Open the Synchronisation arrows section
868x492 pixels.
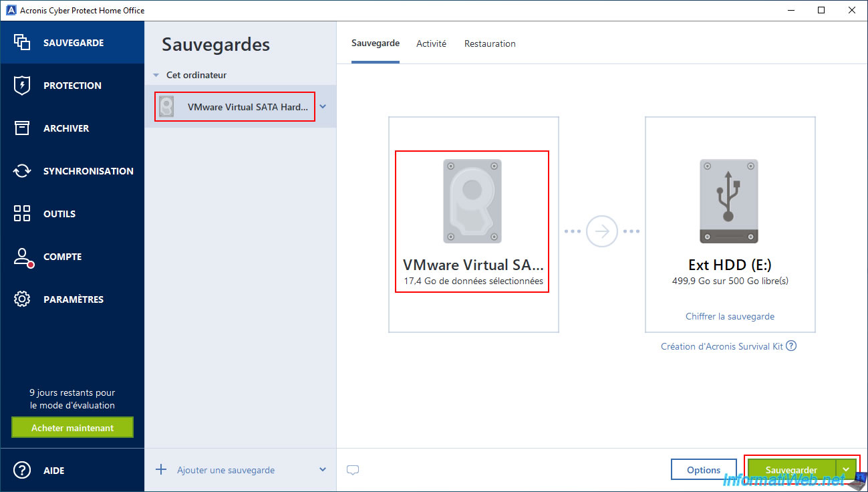click(x=72, y=170)
